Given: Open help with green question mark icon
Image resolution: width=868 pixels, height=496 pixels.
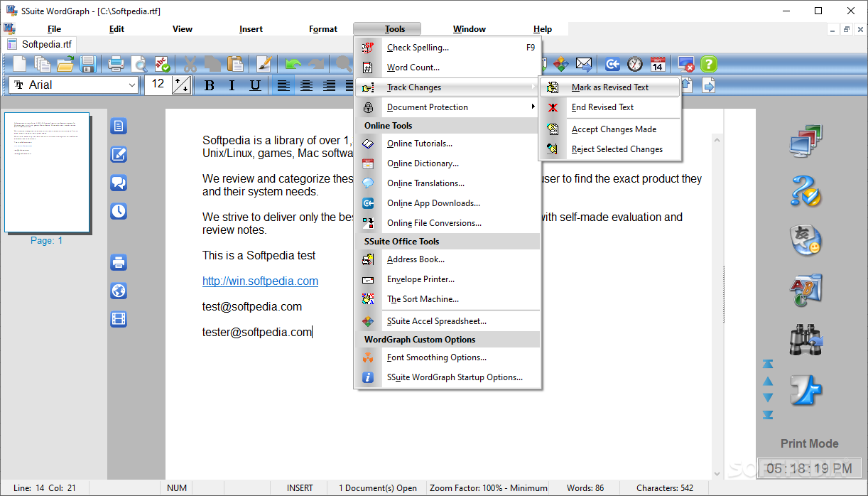Looking at the screenshot, I should [709, 65].
